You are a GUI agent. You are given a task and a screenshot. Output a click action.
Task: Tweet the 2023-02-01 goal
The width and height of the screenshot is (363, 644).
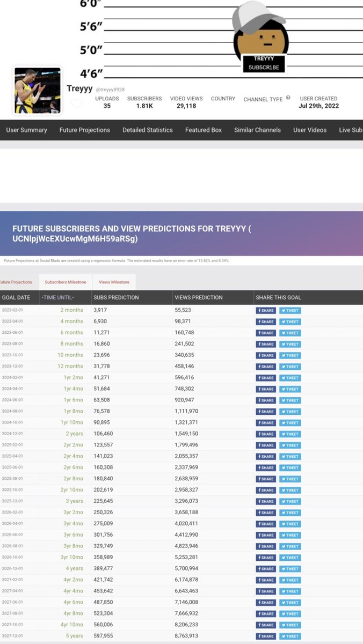(x=290, y=310)
